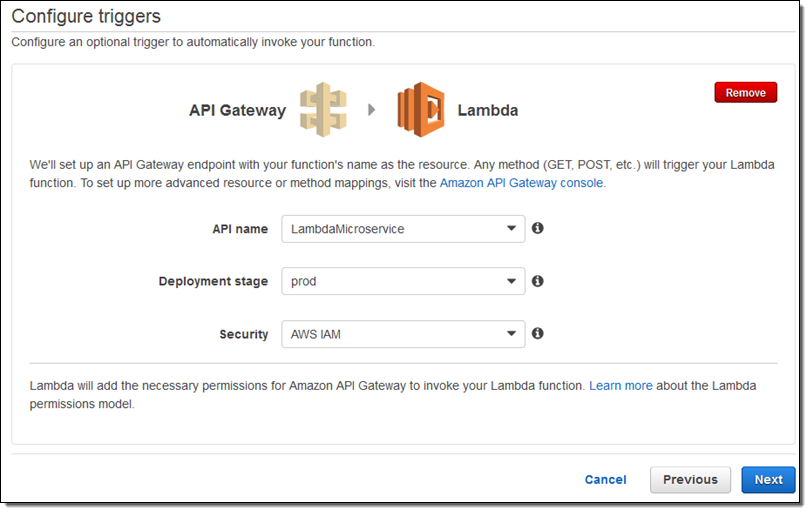The width and height of the screenshot is (810, 513).
Task: Proceed with the Next button
Action: pos(768,480)
